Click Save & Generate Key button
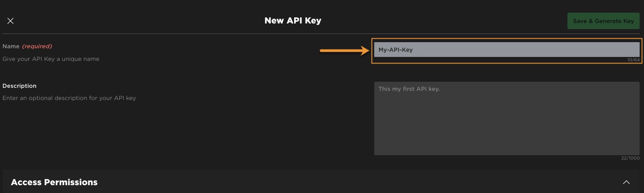This screenshot has height=193, width=644. pyautogui.click(x=603, y=21)
